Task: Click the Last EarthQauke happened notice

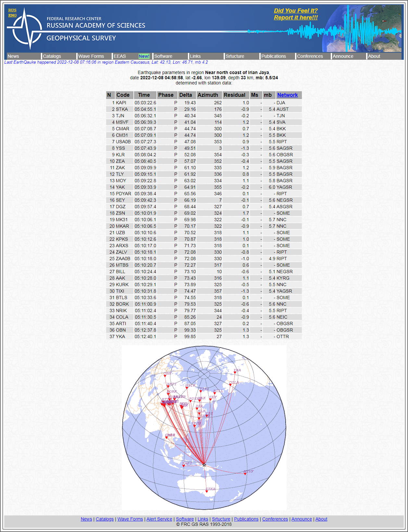Action: (x=106, y=62)
